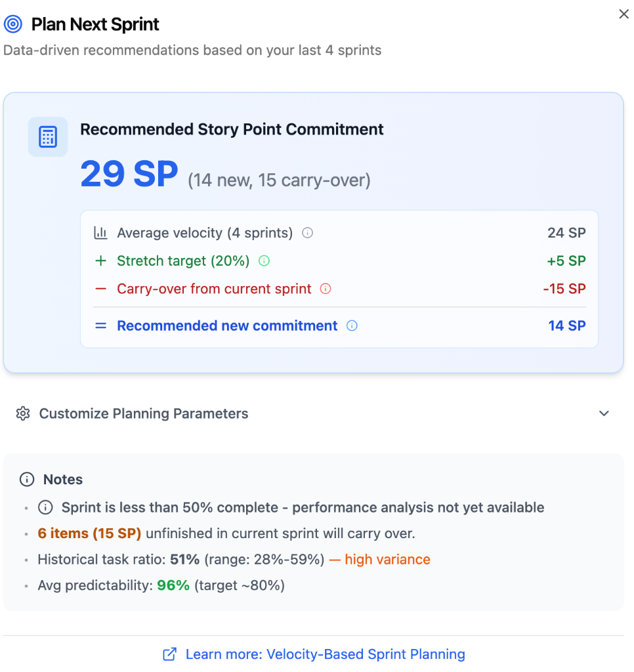Screen dimensions: 634x672
Task: Click info icon beside sprint less than 50% note
Action: (x=45, y=507)
